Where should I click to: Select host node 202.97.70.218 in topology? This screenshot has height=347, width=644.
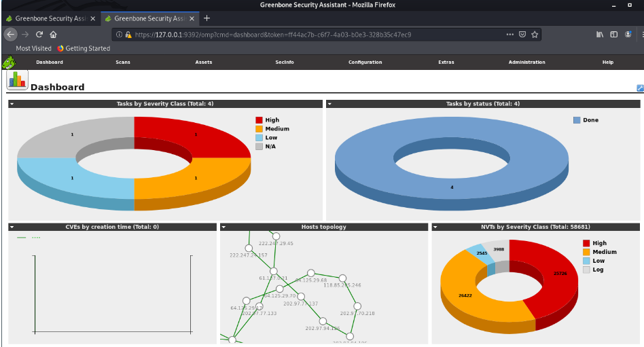(x=357, y=306)
